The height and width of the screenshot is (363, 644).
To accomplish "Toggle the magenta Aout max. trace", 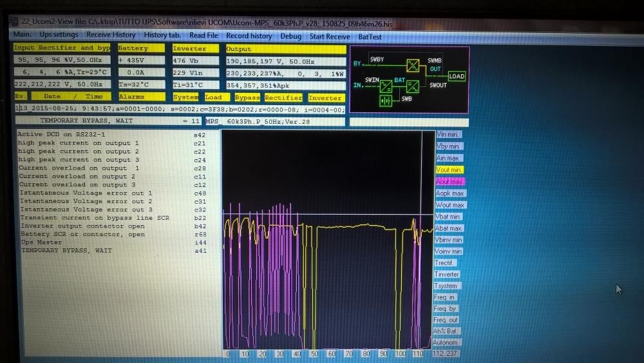I will pos(450,181).
